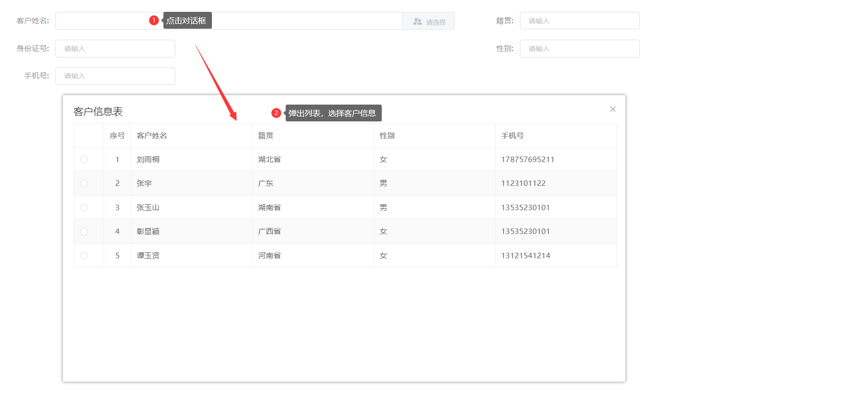The height and width of the screenshot is (399, 868).
Task: Click the 湖南省 cell in row 3
Action: 269,208
